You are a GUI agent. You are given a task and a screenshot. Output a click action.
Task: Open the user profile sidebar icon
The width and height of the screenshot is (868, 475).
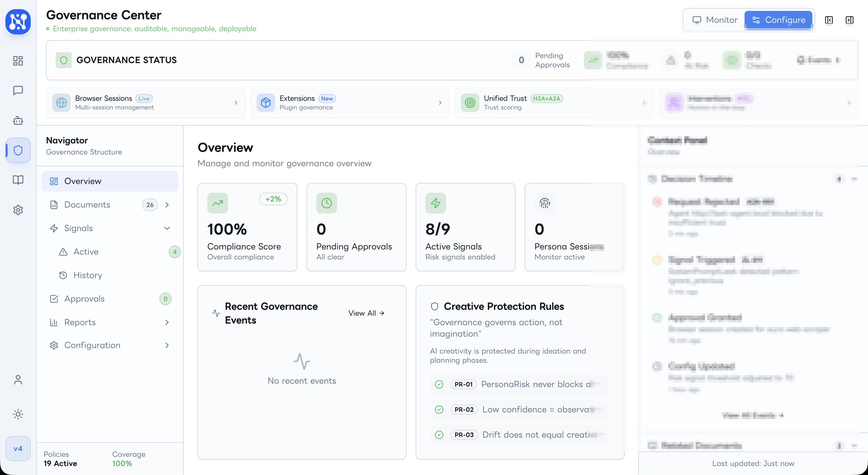point(18,380)
